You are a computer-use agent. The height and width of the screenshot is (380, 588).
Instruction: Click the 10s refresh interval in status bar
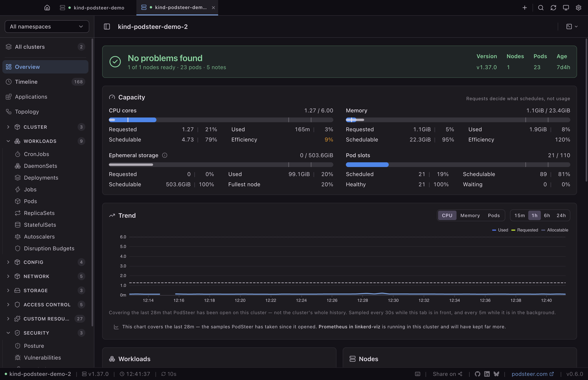[x=169, y=374]
